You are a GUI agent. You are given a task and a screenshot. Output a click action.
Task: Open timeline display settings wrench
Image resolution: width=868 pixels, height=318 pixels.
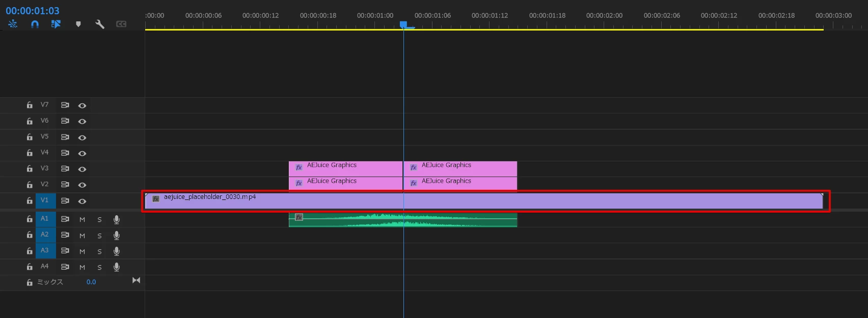[100, 24]
